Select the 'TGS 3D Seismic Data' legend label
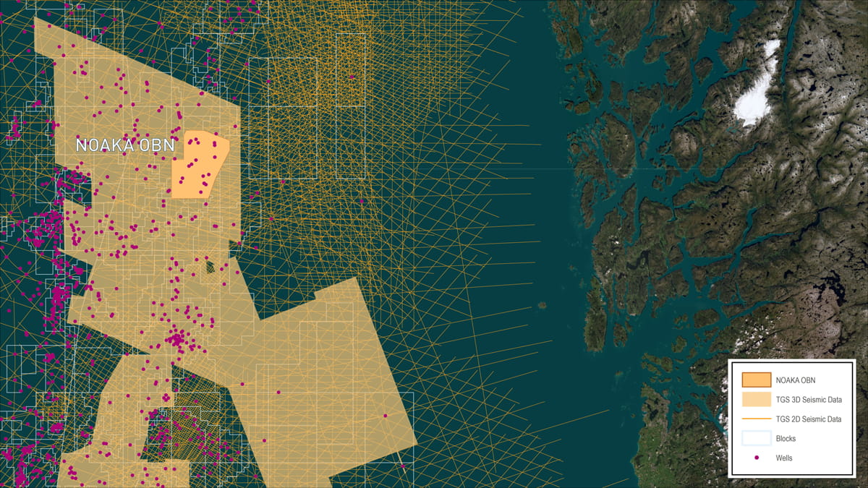 (809, 399)
